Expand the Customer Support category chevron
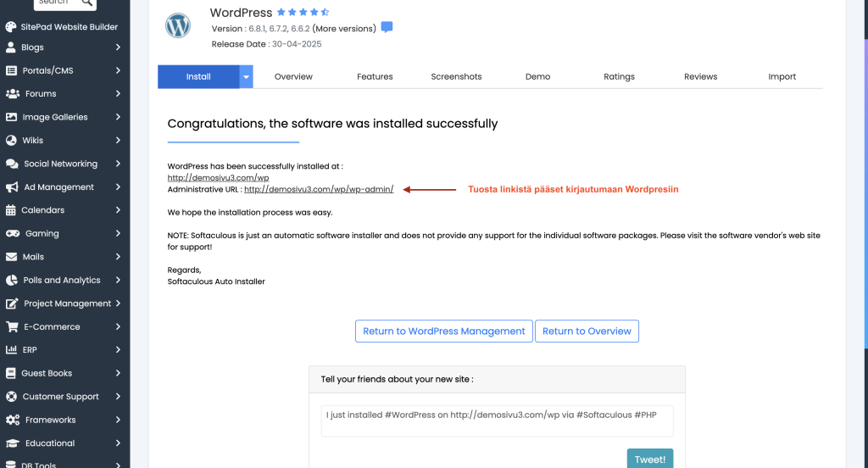 [x=118, y=397]
